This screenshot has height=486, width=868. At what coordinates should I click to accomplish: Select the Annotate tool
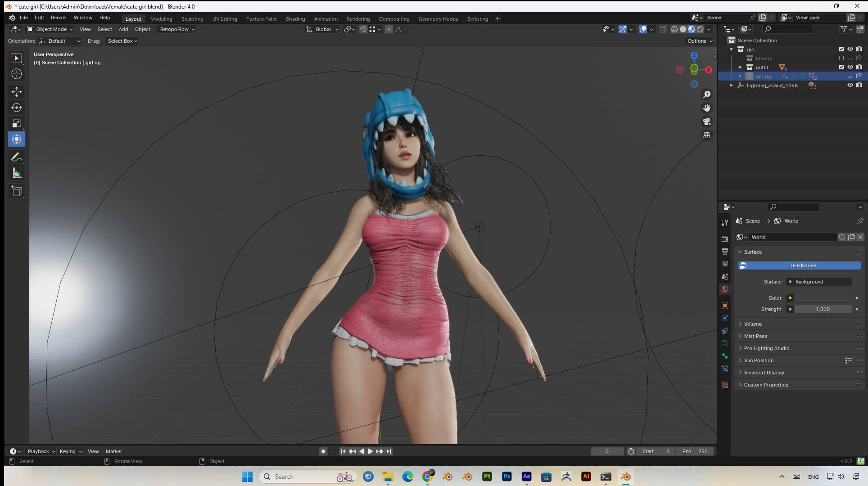[17, 157]
